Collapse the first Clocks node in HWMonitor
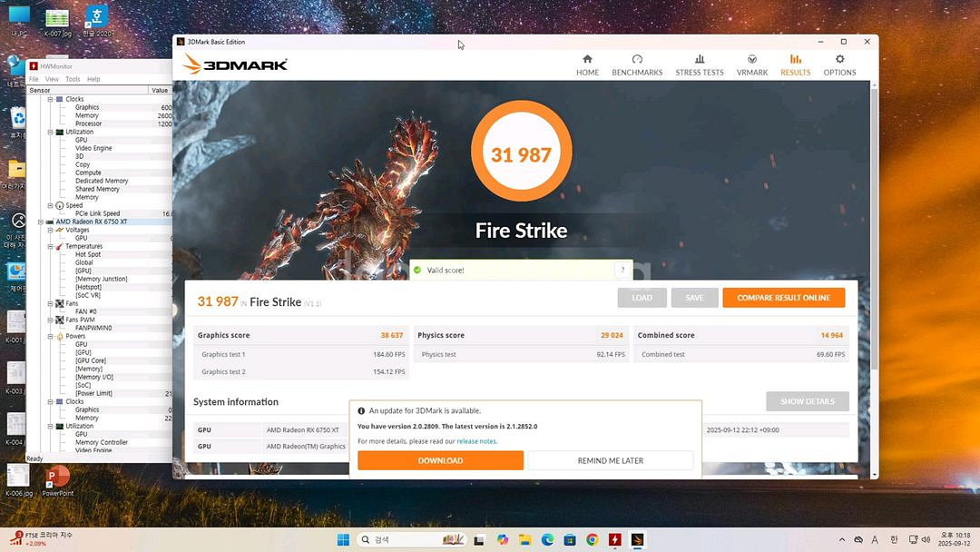The image size is (980, 552). click(x=50, y=99)
